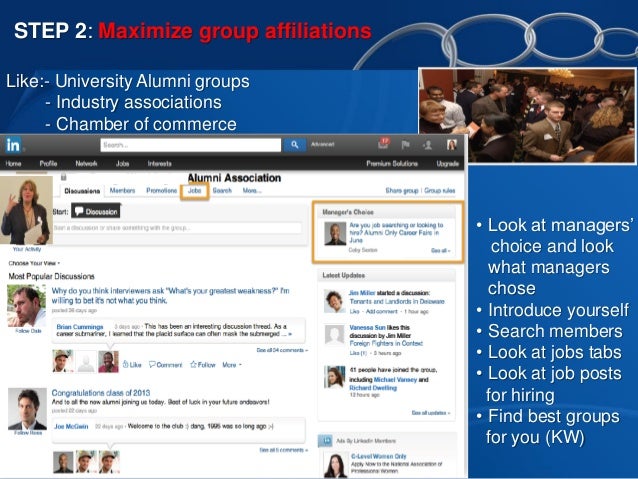Screen dimensions: 638x479
Task: Open the Home menu item
Action: 13,164
